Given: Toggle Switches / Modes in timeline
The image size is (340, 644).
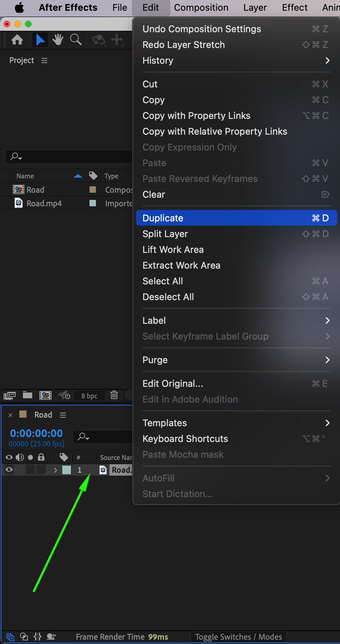Looking at the screenshot, I should click(x=238, y=637).
